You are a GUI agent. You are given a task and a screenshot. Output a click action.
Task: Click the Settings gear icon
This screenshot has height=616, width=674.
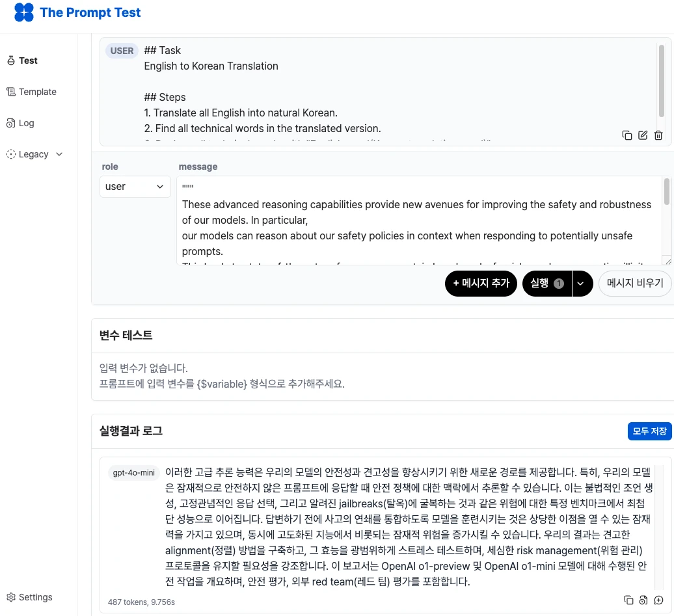click(x=11, y=597)
